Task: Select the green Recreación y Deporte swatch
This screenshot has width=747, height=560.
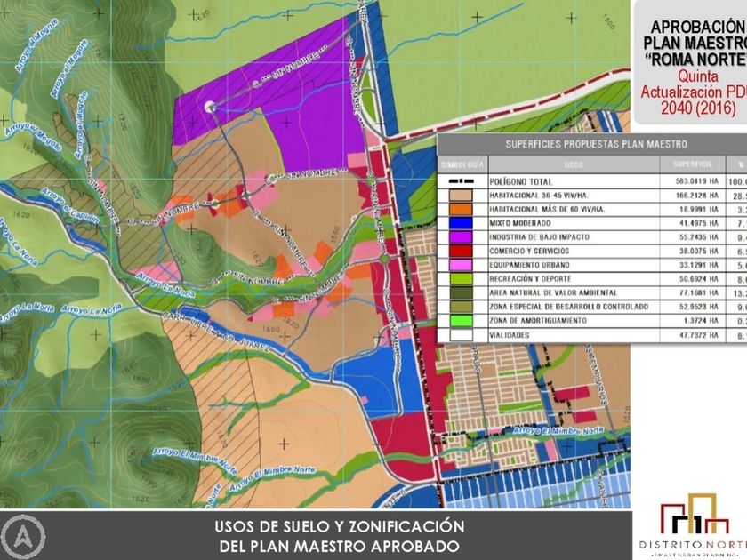Action: click(x=461, y=279)
